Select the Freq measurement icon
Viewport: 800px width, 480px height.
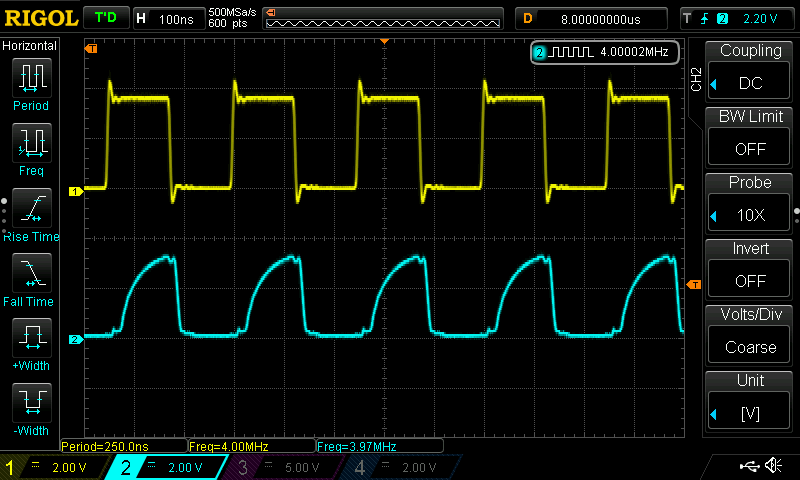[32, 144]
